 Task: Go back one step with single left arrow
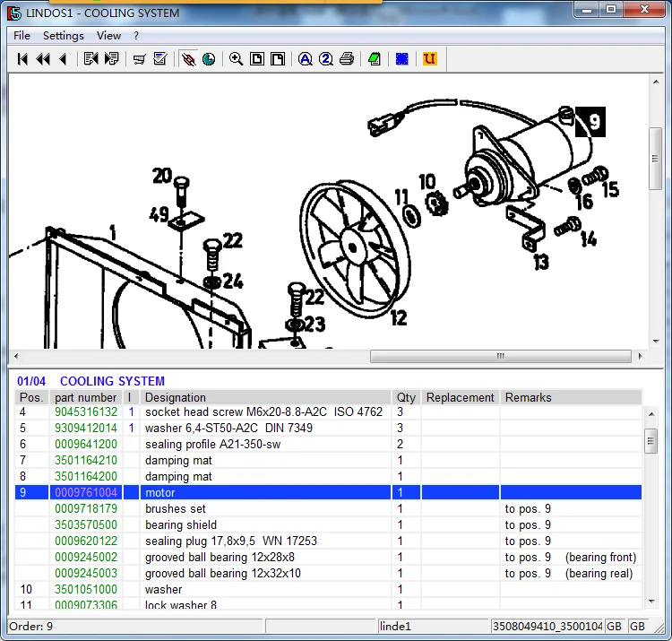click(x=63, y=59)
